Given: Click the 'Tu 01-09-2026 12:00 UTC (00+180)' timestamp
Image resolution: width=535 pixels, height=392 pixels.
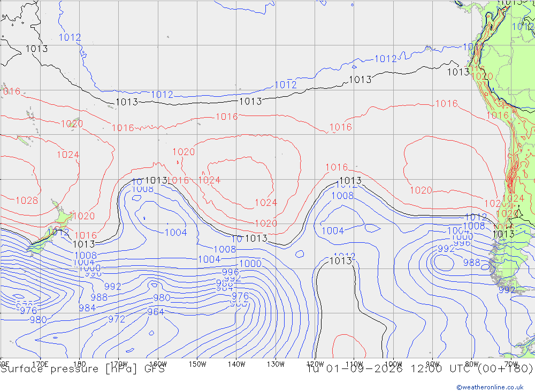Looking at the screenshot, I should (x=419, y=369).
